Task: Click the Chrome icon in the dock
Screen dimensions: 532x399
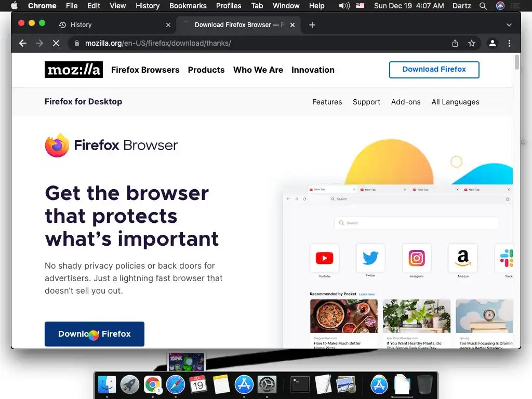Action: pyautogui.click(x=153, y=385)
